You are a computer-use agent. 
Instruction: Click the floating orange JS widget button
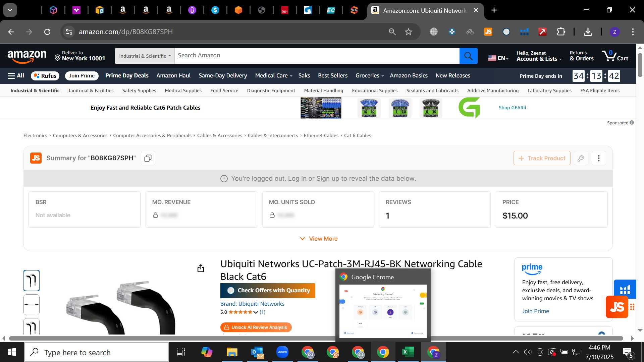[x=617, y=307]
